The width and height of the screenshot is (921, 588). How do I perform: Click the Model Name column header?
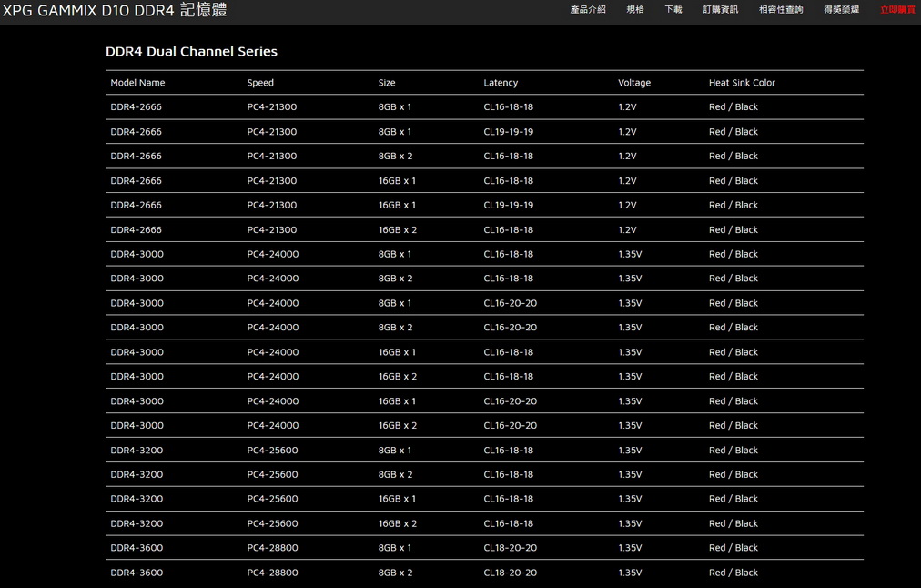pyautogui.click(x=137, y=83)
